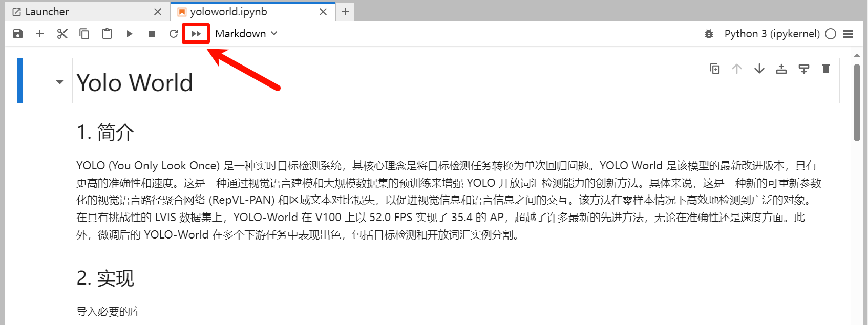This screenshot has width=868, height=325.
Task: Save the notebook with the floppy icon
Action: coord(18,34)
